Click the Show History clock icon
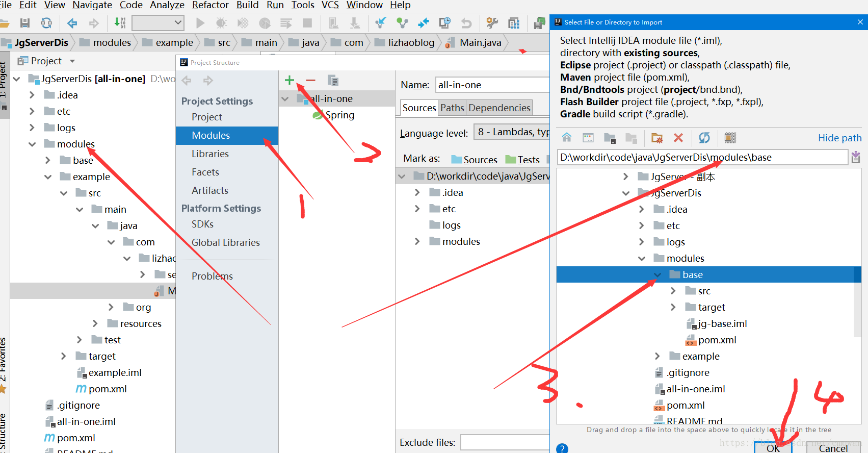 point(445,23)
